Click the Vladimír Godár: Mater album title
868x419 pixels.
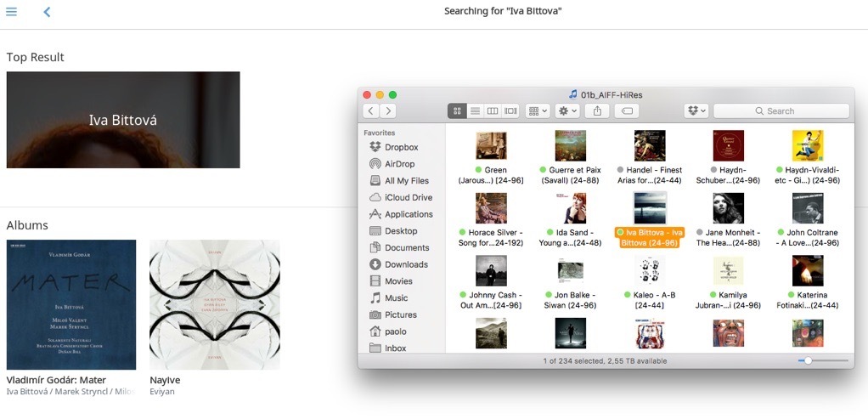(56, 380)
